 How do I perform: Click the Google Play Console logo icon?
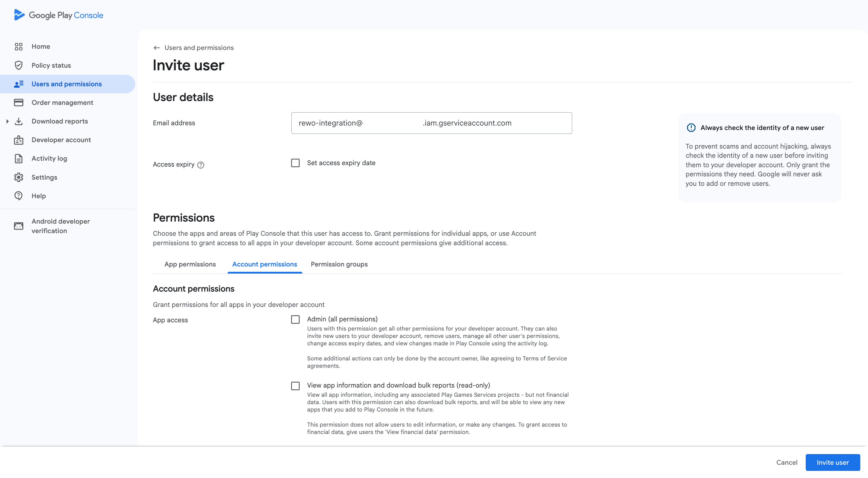(x=19, y=15)
